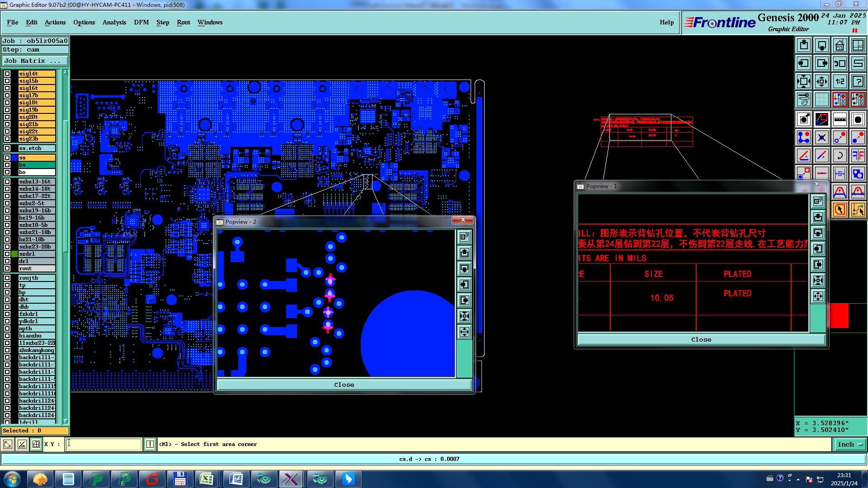
Task: Open the Analysis menu
Action: click(114, 22)
